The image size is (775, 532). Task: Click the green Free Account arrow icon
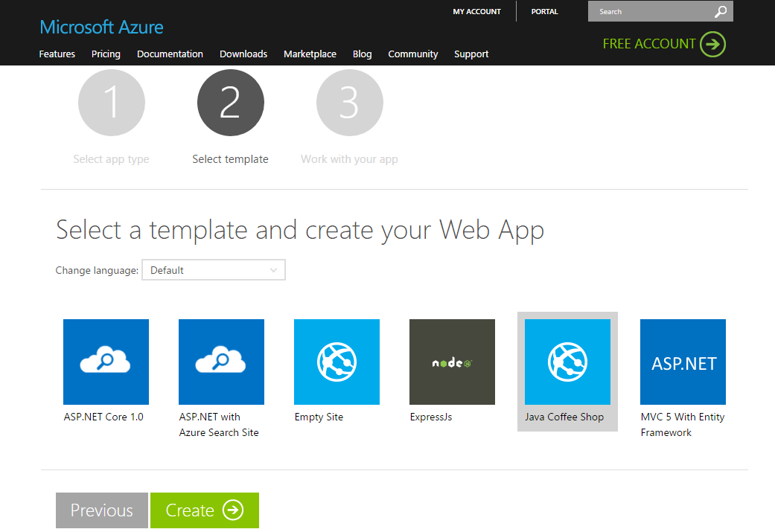click(712, 44)
